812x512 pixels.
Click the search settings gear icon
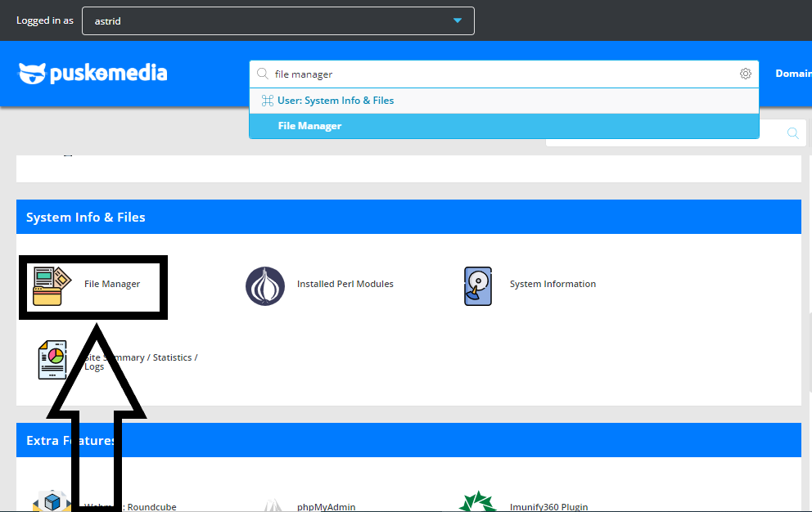pos(745,73)
